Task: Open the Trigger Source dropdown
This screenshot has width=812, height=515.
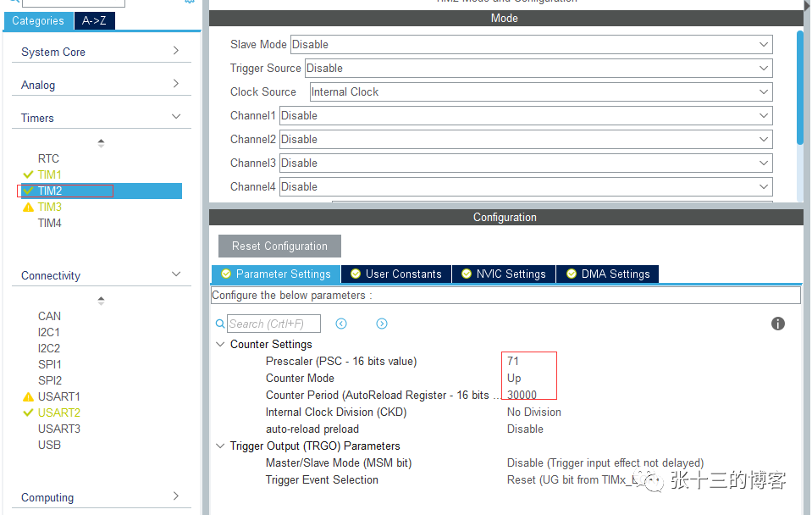Action: click(539, 69)
